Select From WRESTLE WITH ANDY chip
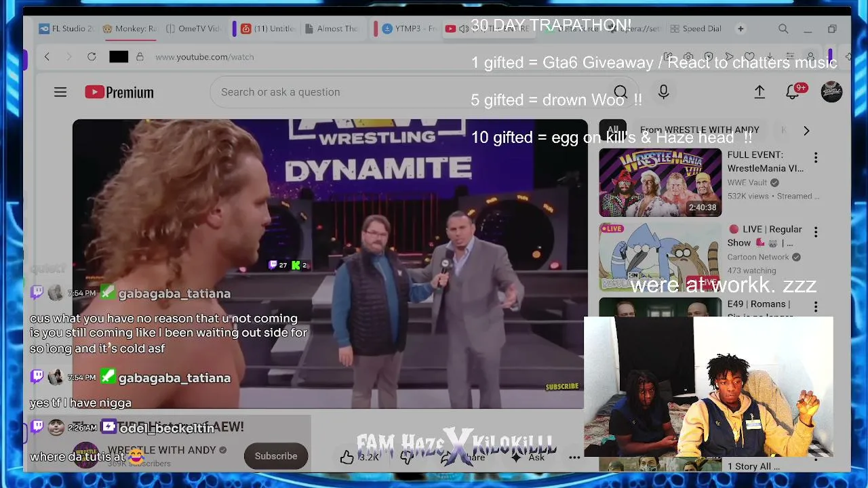868x488 pixels. pos(700,130)
